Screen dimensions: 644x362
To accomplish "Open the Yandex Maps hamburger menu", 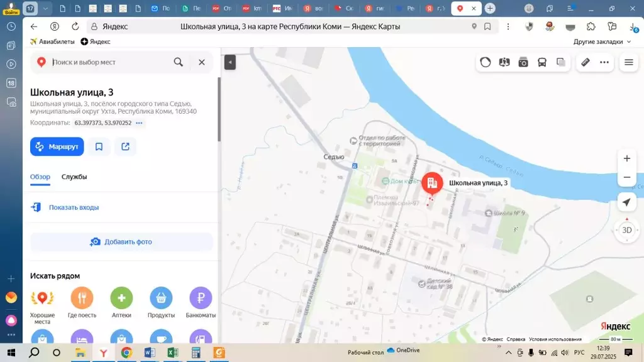I will pyautogui.click(x=629, y=62).
